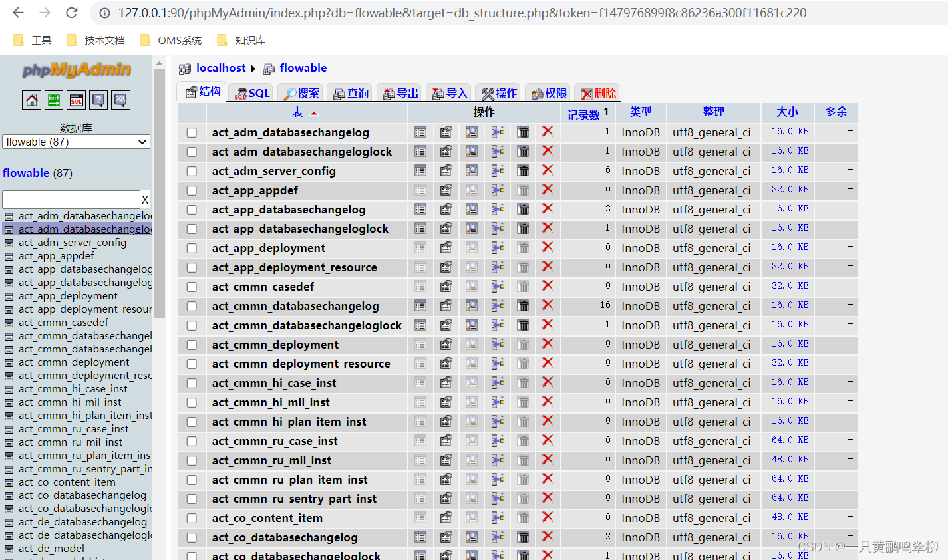Open phpMyAdmin documentation help icon

point(98,100)
